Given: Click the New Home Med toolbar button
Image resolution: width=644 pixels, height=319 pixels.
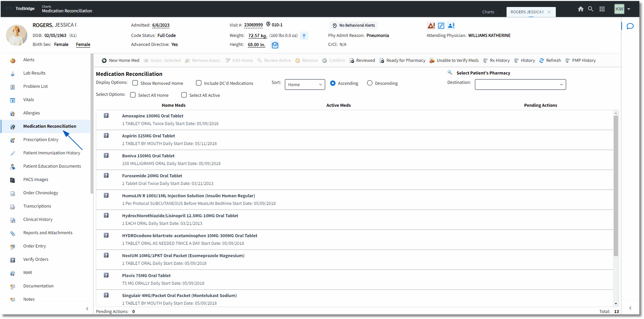Looking at the screenshot, I should click(120, 61).
